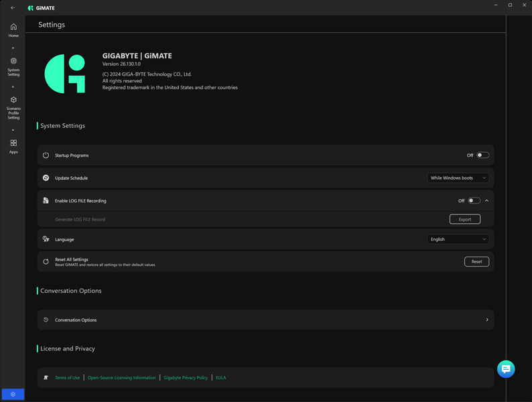Open the Gigabyte Privacy Policy link
The width and height of the screenshot is (532, 402).
[186, 378]
